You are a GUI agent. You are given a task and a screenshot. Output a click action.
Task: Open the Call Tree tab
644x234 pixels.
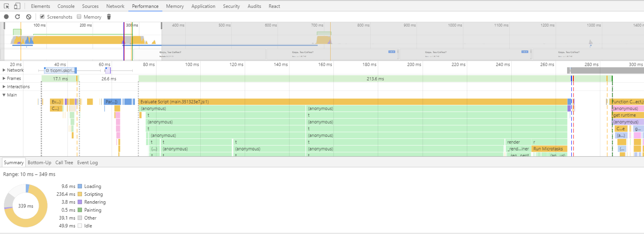point(64,163)
